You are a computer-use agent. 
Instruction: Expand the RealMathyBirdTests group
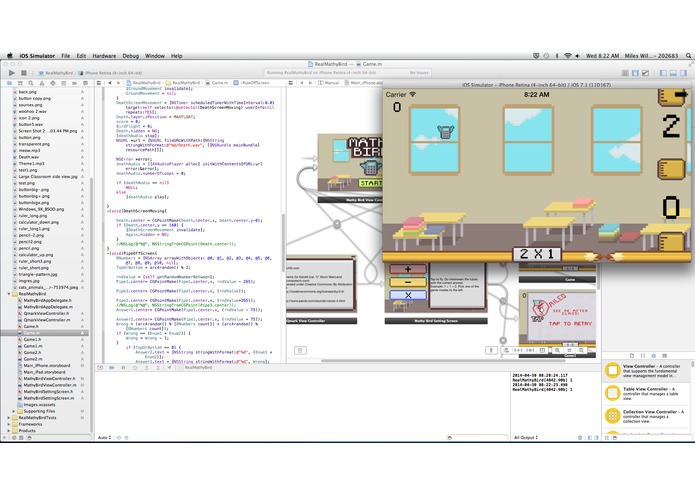(9, 417)
